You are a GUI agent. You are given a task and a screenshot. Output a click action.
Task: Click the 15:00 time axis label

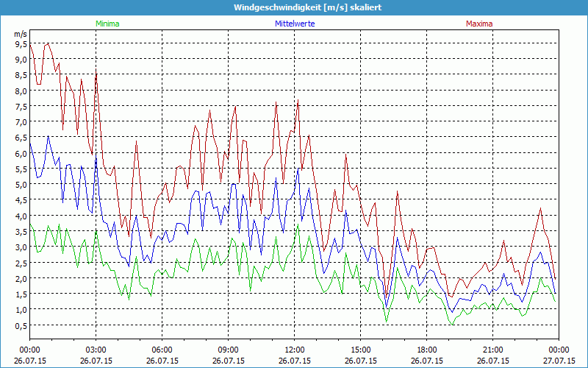[x=360, y=350]
